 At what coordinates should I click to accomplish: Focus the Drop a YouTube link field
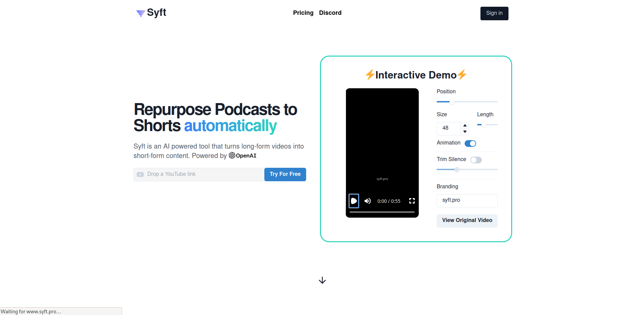(x=199, y=175)
